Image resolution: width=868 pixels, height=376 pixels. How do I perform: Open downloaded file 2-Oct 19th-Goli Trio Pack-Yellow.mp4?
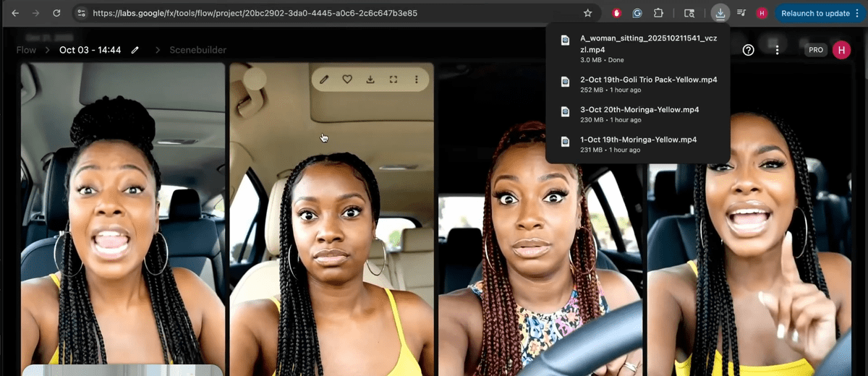click(x=648, y=80)
